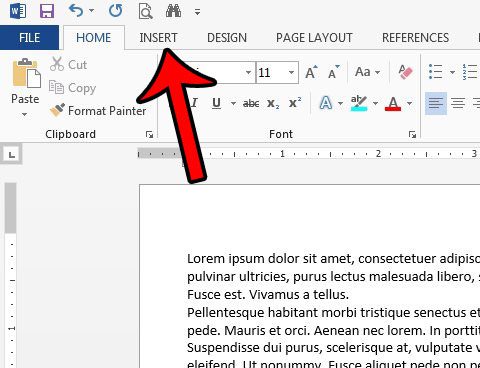This screenshot has width=480, height=368.
Task: Click the line "Fusce est. Vivamus a tellus."
Action: (x=268, y=295)
